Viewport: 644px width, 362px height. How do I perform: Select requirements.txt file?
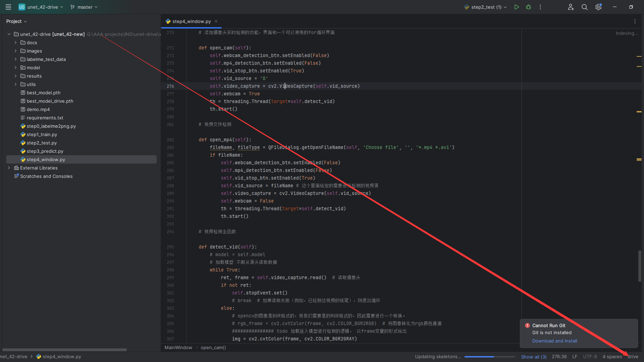pyautogui.click(x=45, y=118)
